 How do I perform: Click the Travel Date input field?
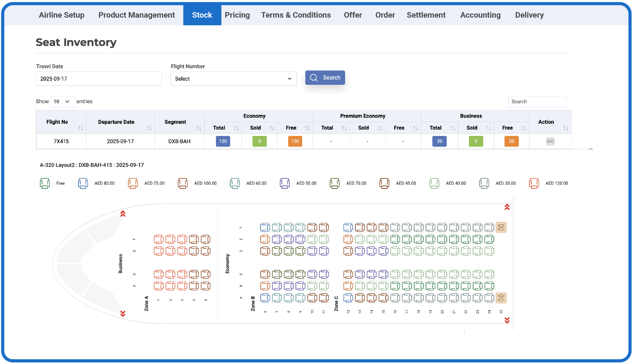point(99,79)
